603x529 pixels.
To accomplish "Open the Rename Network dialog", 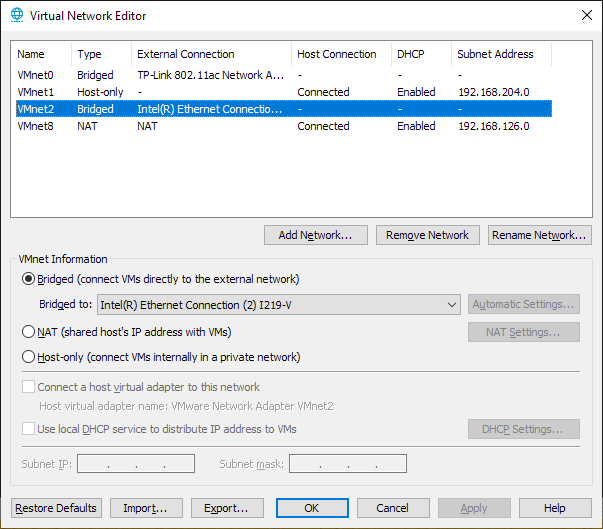I will coord(540,235).
